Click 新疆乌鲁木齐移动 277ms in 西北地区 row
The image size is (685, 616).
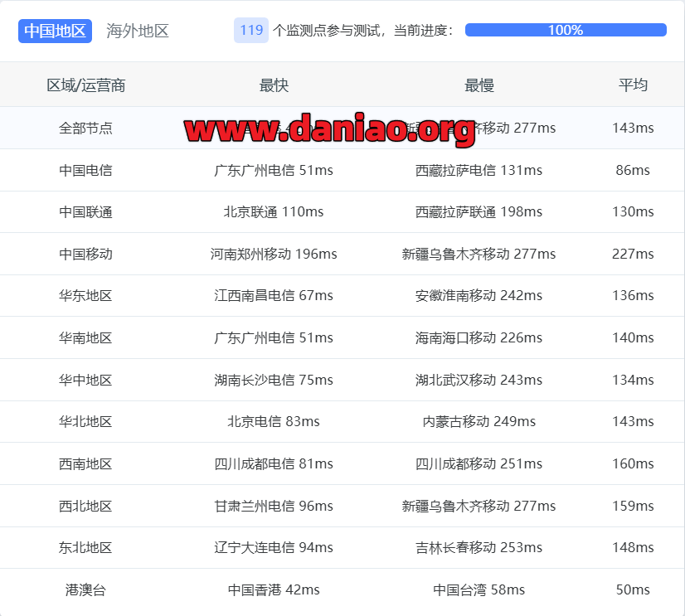479,506
